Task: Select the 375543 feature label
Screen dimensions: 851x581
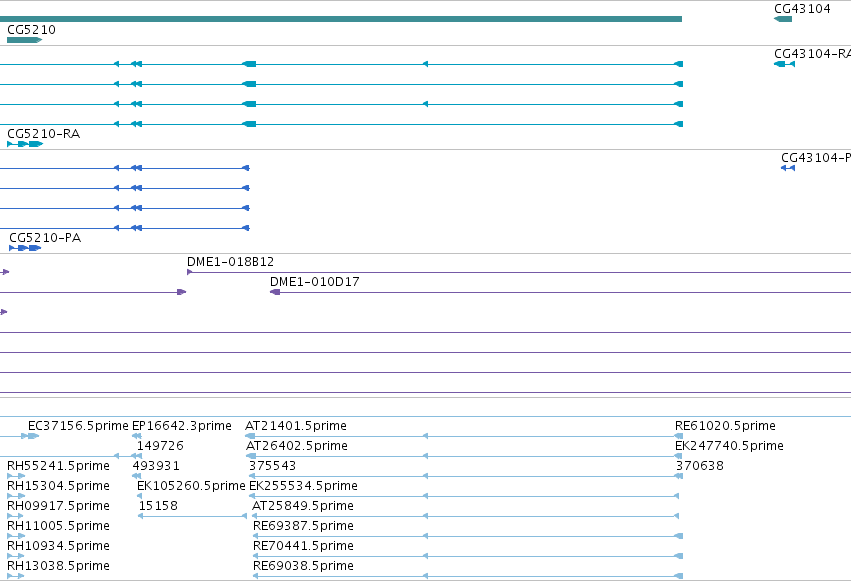Action: (272, 466)
